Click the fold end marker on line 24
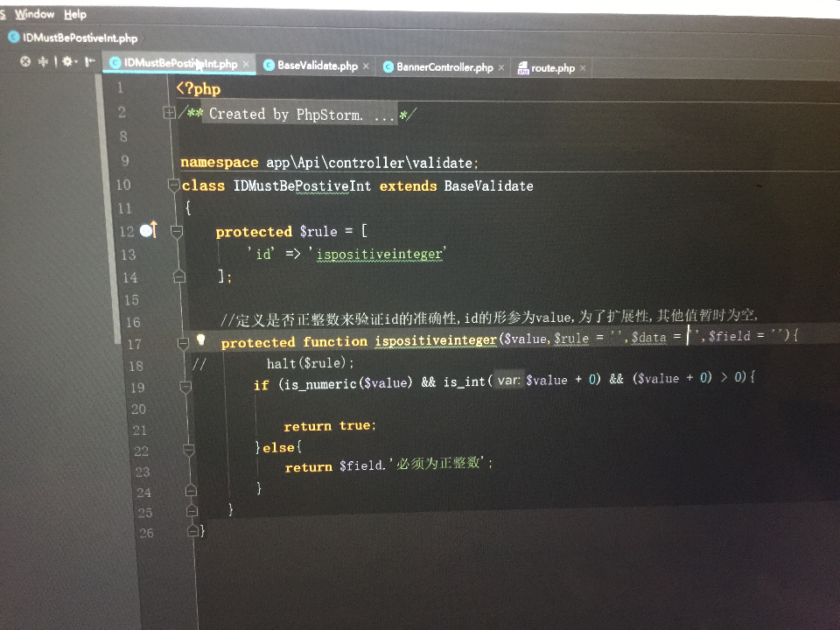 point(191,490)
